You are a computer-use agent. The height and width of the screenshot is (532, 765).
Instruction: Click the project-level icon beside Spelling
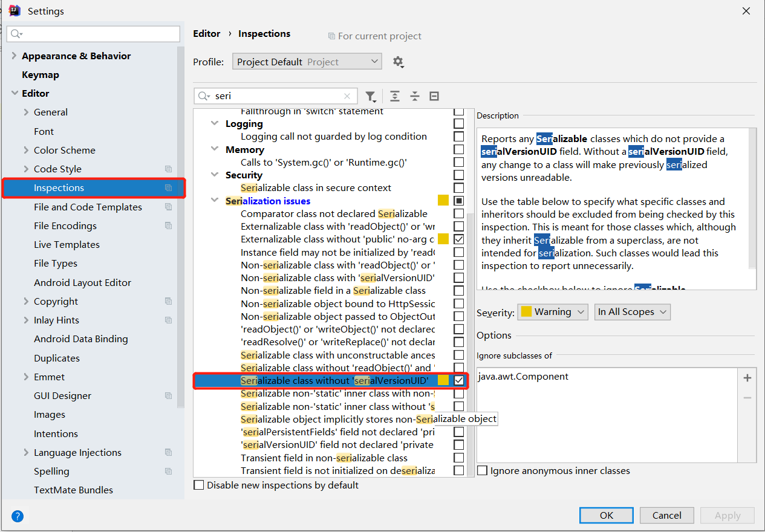click(169, 471)
